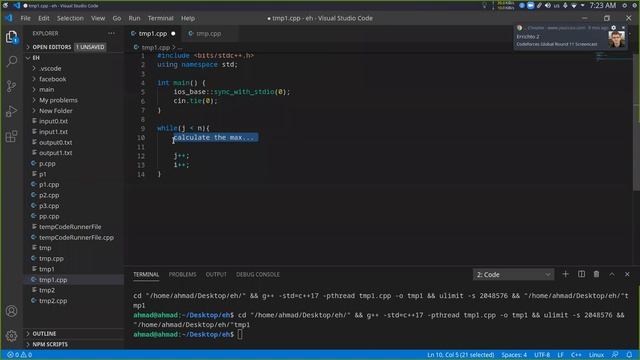Expand the OUTLINE section

tap(73, 334)
